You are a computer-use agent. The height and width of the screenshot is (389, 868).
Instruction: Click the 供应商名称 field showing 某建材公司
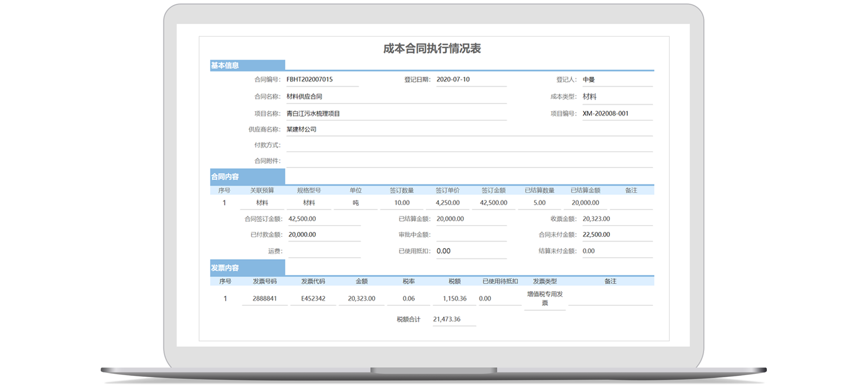[x=469, y=129]
